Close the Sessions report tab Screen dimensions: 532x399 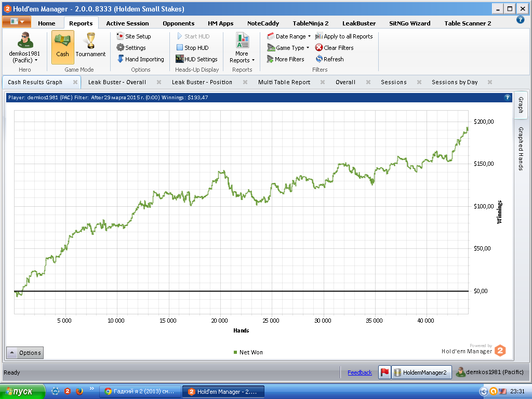click(419, 82)
